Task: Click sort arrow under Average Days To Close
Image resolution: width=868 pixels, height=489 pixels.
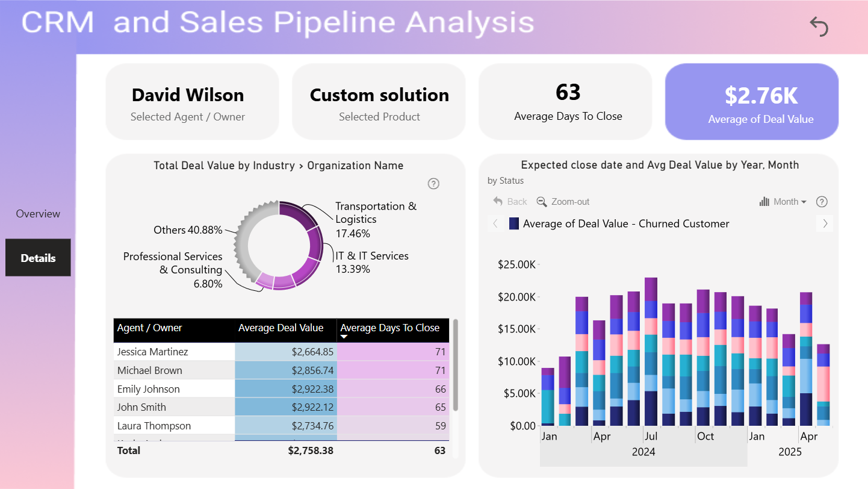Action: [344, 337]
